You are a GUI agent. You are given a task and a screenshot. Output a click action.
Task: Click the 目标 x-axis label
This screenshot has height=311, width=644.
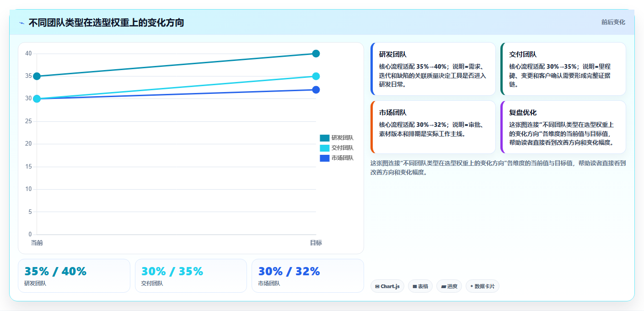[x=316, y=243]
